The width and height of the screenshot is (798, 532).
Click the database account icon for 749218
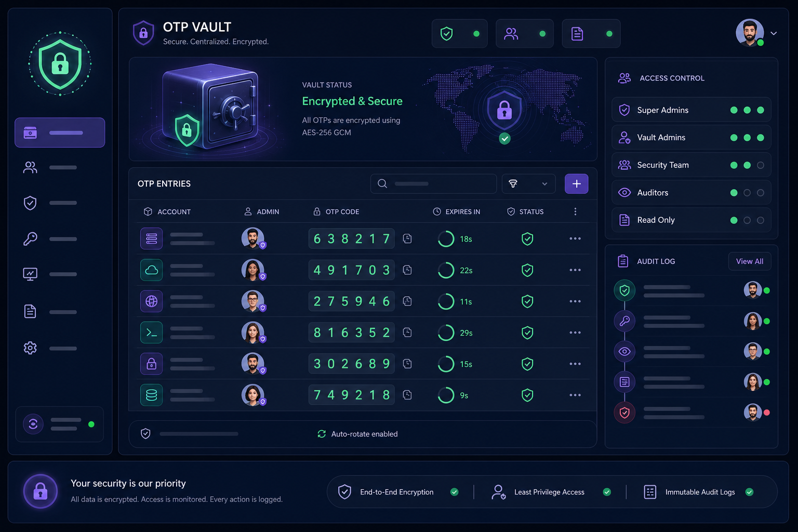(151, 395)
